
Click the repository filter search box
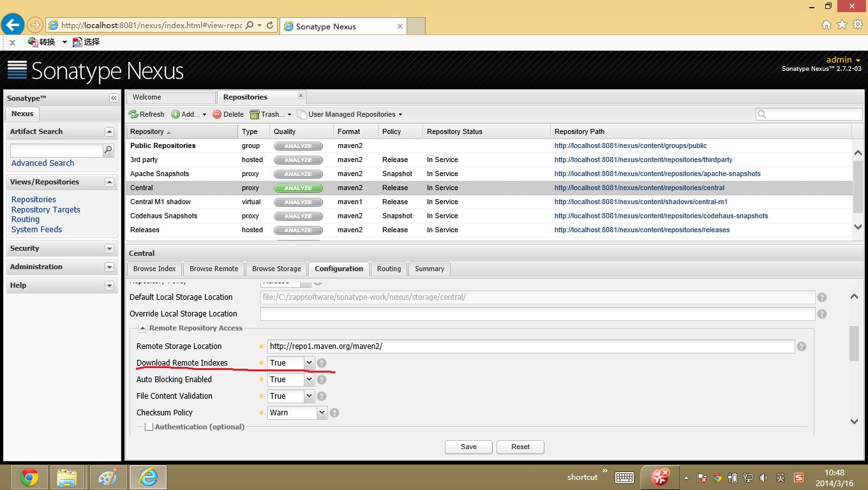tap(809, 114)
